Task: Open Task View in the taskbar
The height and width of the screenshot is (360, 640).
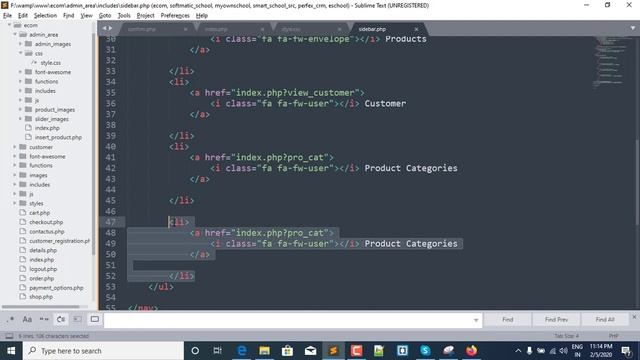Action: coord(218,351)
